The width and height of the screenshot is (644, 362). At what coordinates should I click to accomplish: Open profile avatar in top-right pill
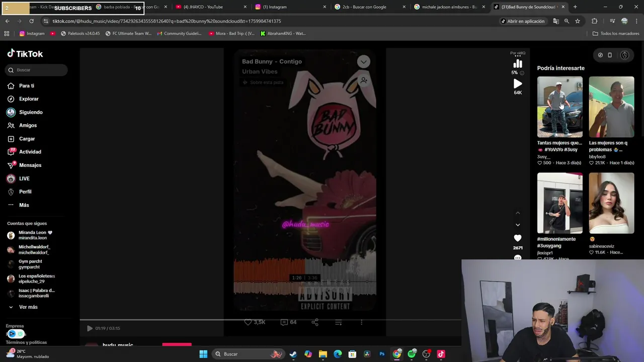tap(624, 55)
